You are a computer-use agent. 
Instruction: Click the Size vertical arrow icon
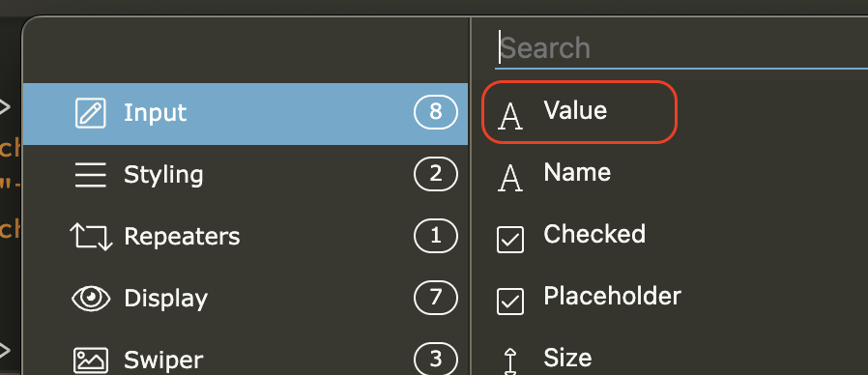(x=510, y=361)
